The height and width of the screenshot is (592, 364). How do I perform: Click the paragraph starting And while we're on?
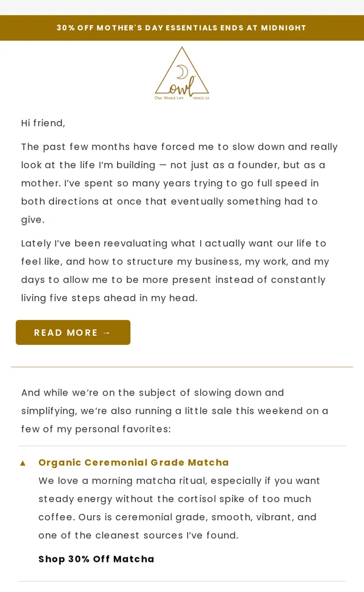point(175,411)
